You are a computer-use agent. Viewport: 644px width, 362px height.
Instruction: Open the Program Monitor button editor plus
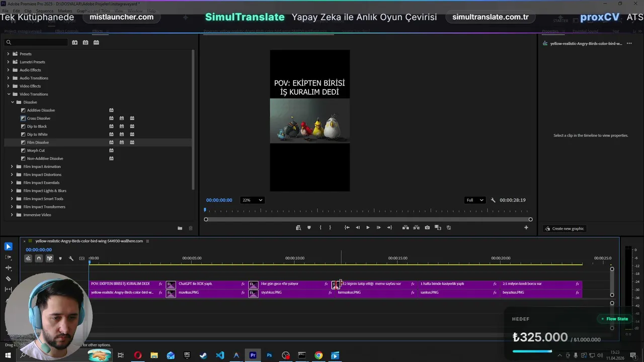click(x=526, y=228)
